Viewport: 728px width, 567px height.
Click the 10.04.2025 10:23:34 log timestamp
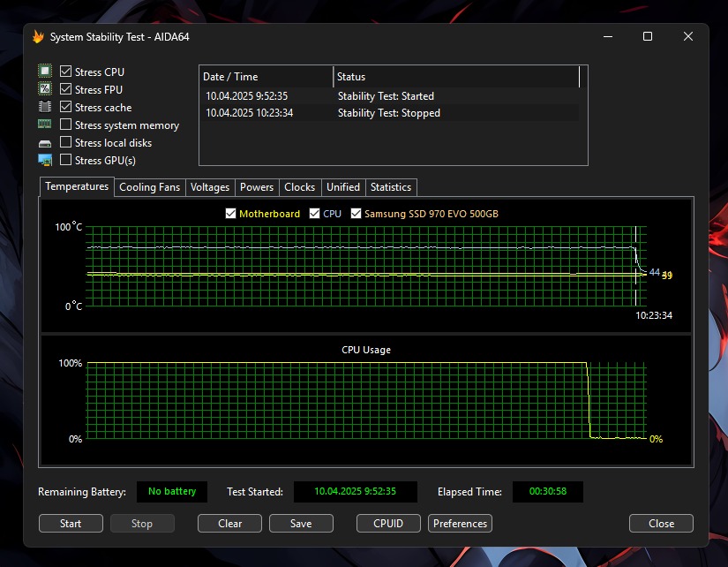[250, 113]
